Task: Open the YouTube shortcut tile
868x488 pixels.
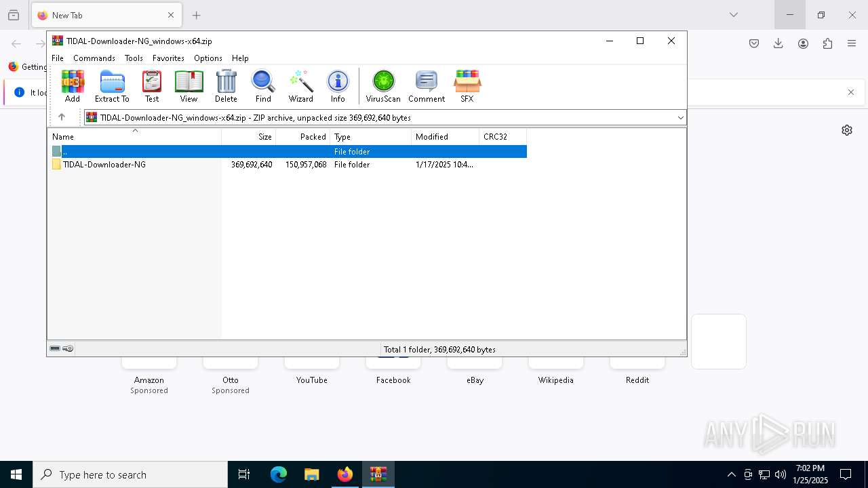Action: [312, 371]
